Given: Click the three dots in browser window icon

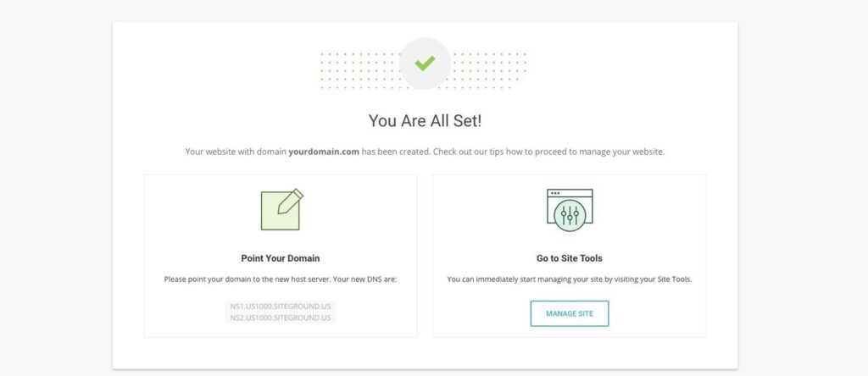Looking at the screenshot, I should click(555, 193).
